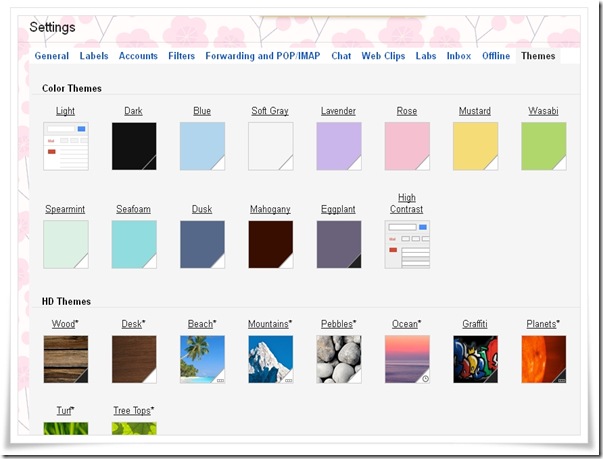Choose the Light theme preview thumbnail
Screen dimensions: 603x459
click(x=66, y=146)
